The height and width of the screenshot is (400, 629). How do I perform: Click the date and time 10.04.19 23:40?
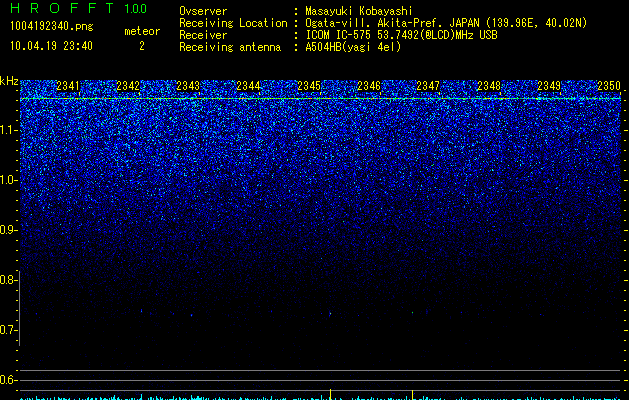pos(51,46)
